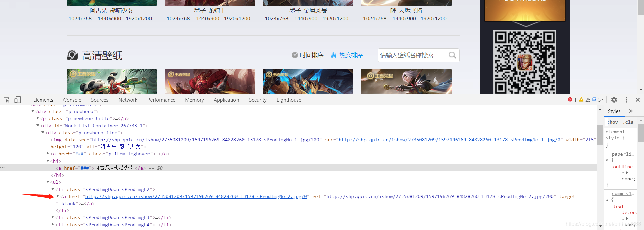The height and width of the screenshot is (230, 644).
Task: Collapse the h4 node
Action: [x=48, y=161]
